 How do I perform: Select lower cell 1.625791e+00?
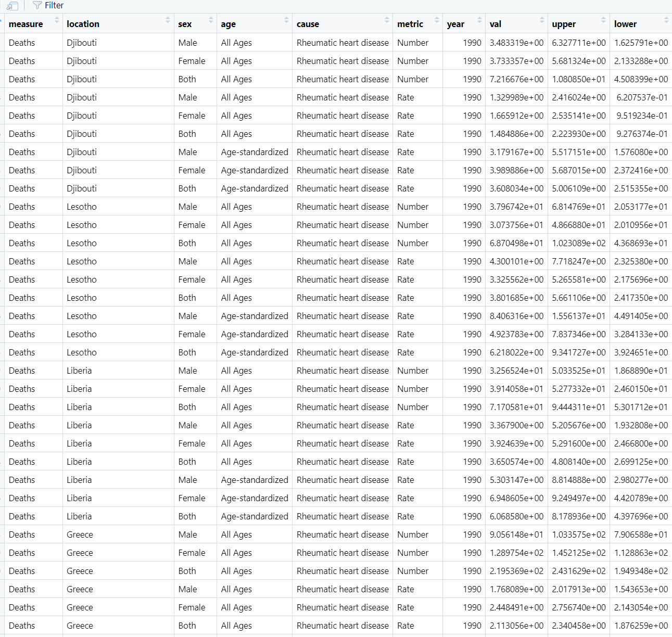click(x=641, y=43)
